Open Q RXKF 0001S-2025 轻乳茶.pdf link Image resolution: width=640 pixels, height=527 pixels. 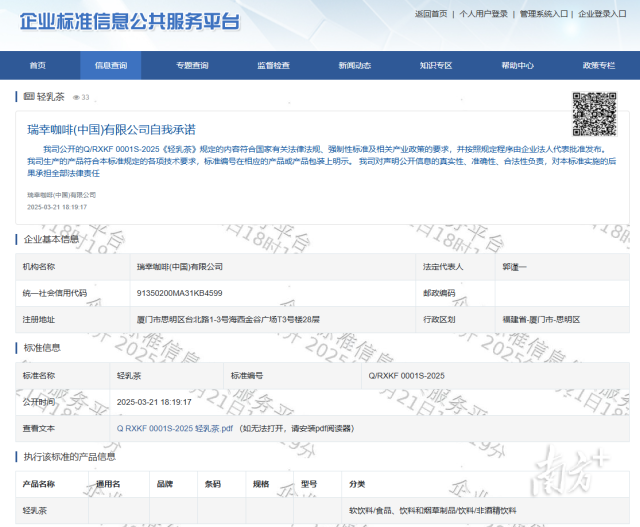(x=175, y=429)
